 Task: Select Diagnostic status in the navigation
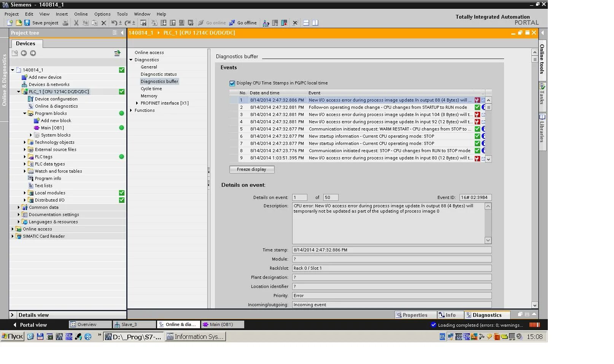(x=159, y=74)
